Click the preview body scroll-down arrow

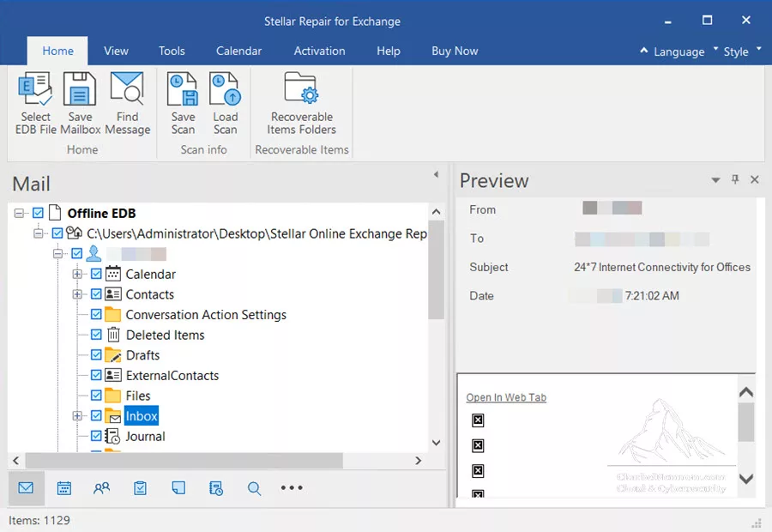(x=746, y=478)
